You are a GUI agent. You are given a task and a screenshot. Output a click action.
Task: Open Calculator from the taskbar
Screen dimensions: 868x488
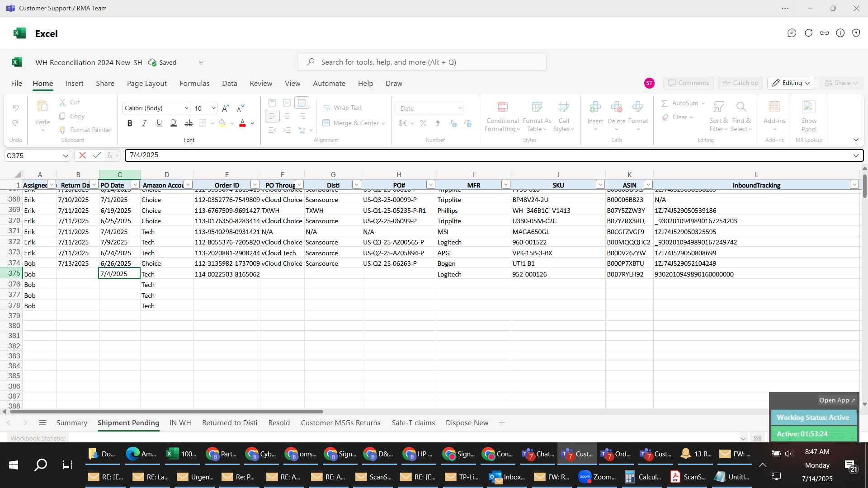click(x=643, y=477)
